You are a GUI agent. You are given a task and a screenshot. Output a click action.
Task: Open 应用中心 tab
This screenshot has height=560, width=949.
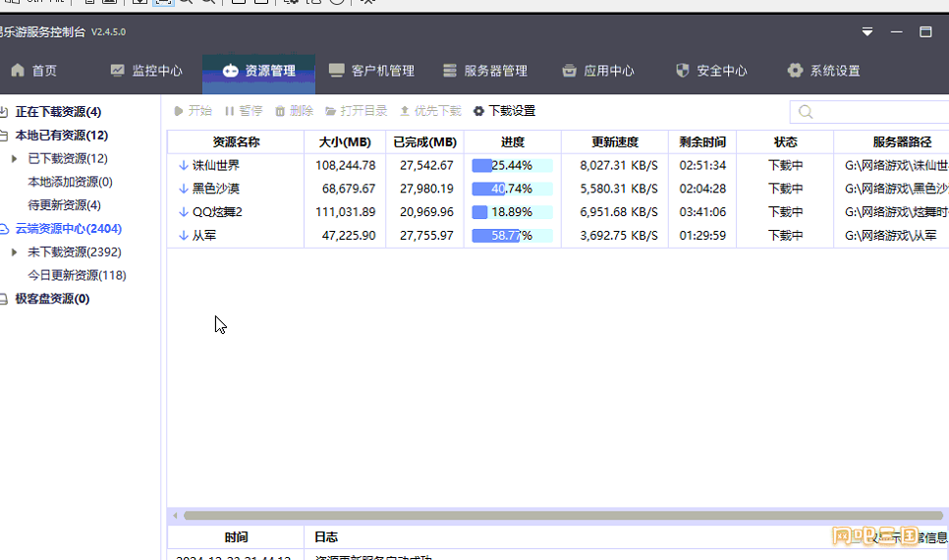[x=597, y=71]
